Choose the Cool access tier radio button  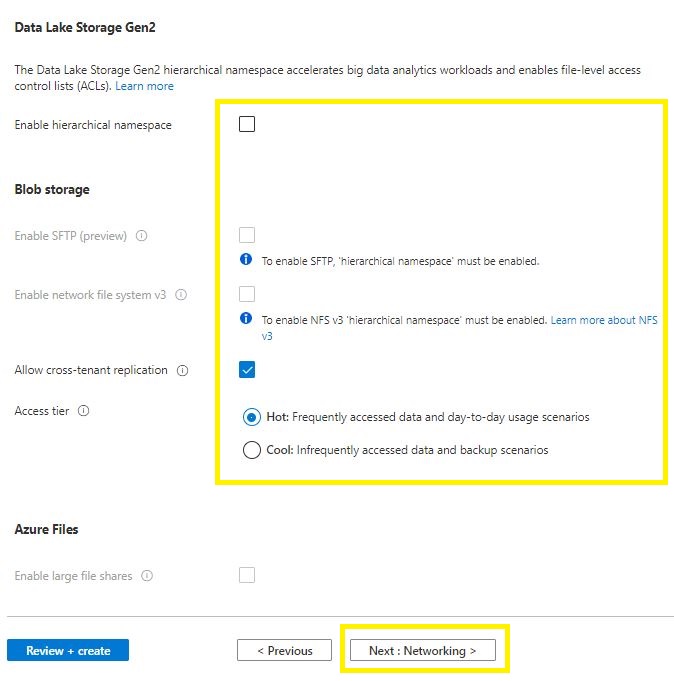point(252,450)
